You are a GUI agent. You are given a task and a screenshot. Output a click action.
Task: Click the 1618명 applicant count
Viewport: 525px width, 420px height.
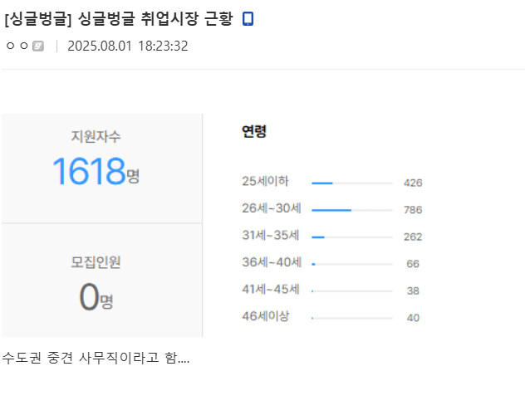(96, 172)
